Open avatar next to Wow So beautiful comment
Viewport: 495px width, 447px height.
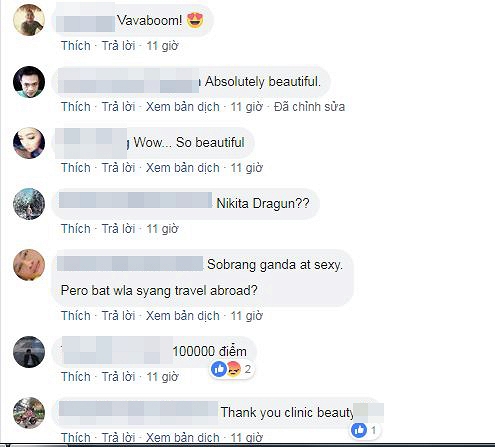point(29,143)
